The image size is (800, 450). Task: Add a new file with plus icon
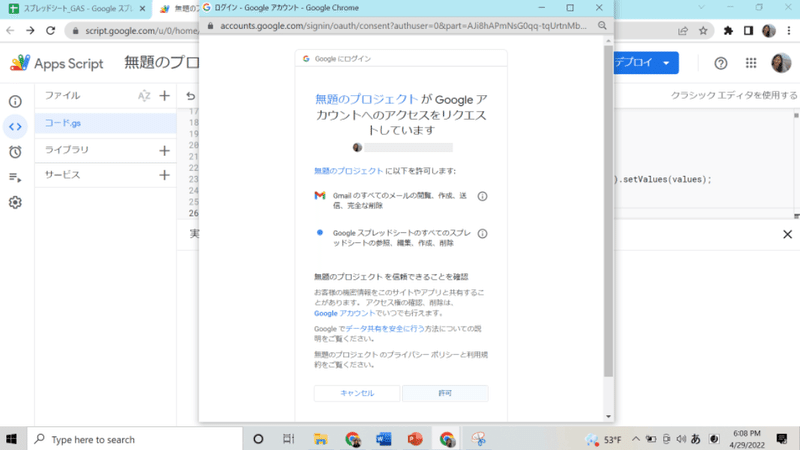click(164, 95)
